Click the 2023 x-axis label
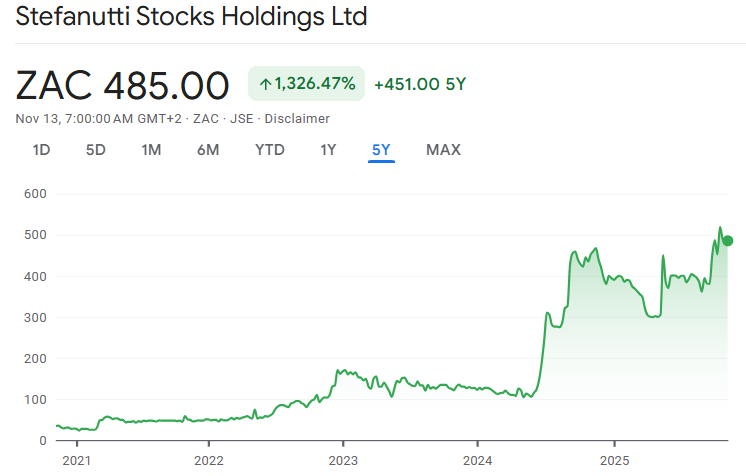746x476 pixels. click(x=343, y=461)
